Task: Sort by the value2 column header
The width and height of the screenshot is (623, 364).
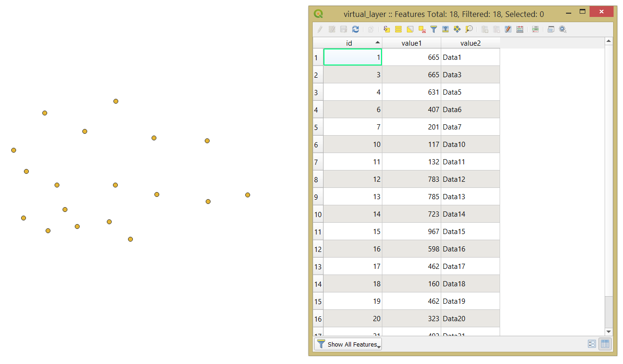Action: (470, 43)
